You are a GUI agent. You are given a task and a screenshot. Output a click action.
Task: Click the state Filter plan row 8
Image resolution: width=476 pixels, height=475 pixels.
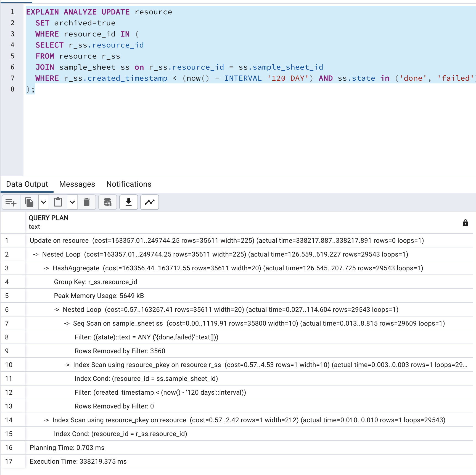(x=249, y=337)
